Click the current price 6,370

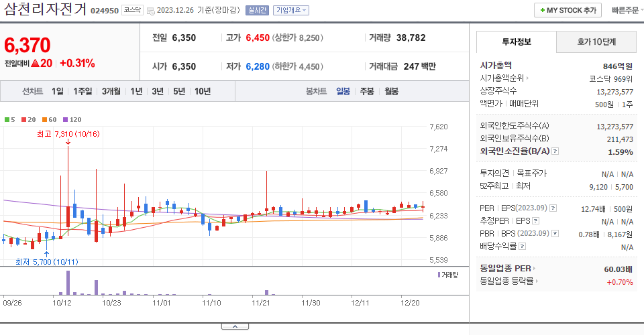tap(27, 45)
